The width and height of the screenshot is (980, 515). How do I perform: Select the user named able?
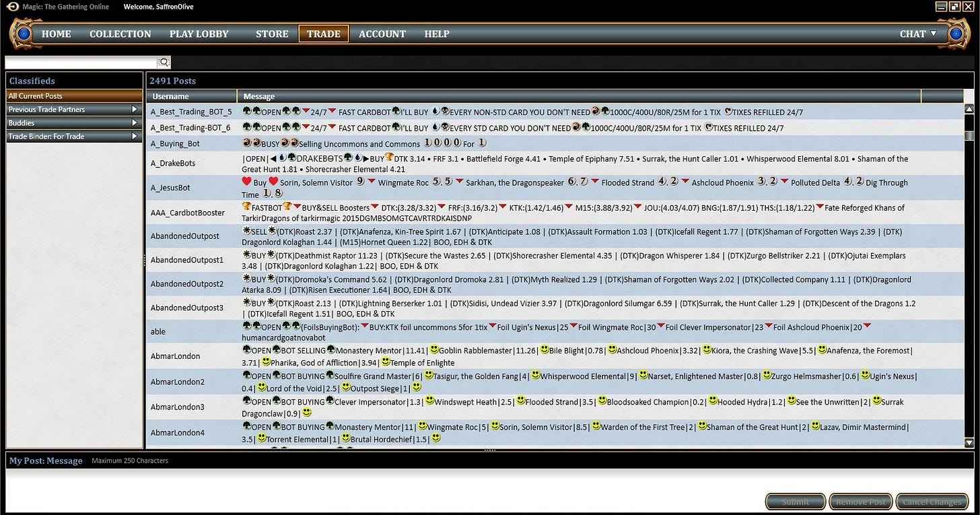(x=158, y=331)
